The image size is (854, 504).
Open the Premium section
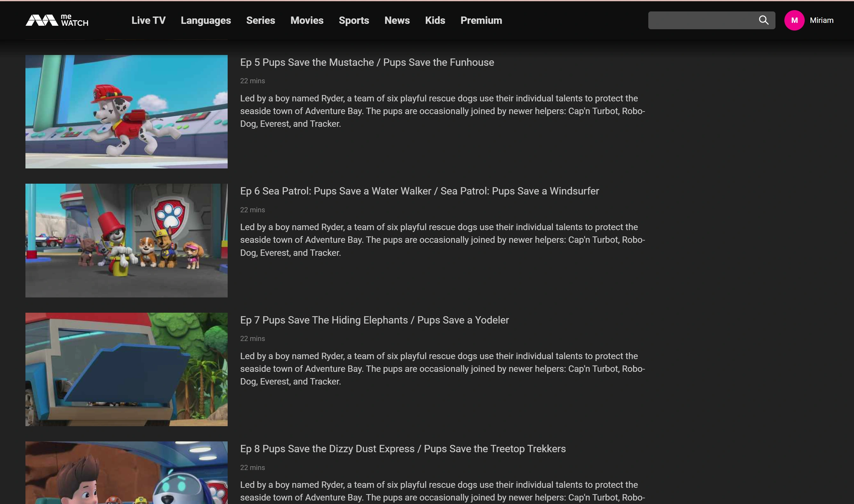481,20
